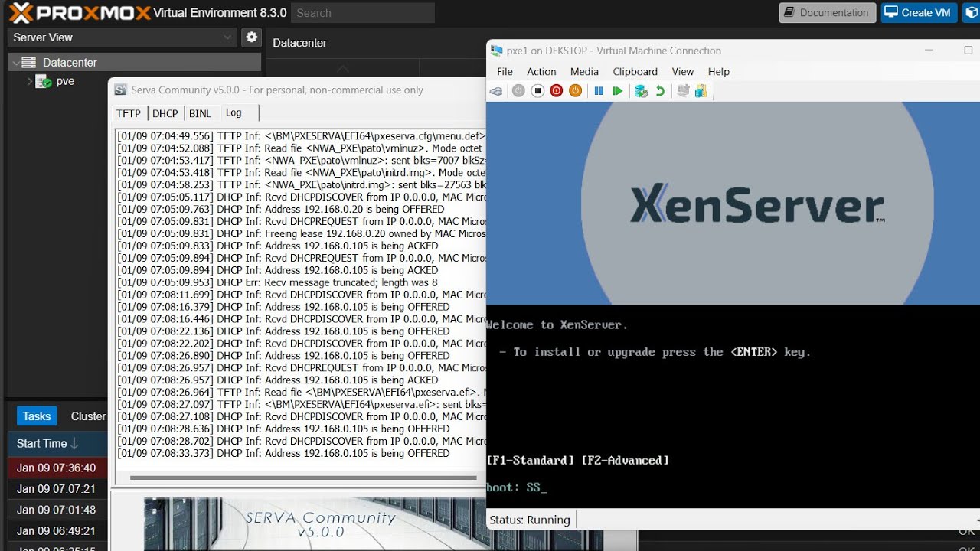The height and width of the screenshot is (551, 980).
Task: Turn off the VM with black stop icon
Action: (537, 91)
